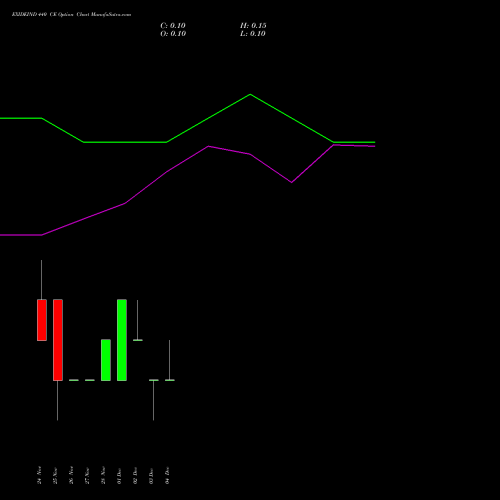The width and height of the screenshot is (500, 500).
Task: Select the low value L: 0.10
Action: click(x=253, y=34)
